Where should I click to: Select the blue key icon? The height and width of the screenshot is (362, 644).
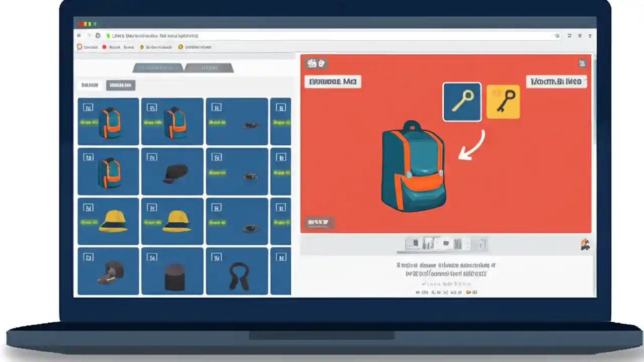461,102
